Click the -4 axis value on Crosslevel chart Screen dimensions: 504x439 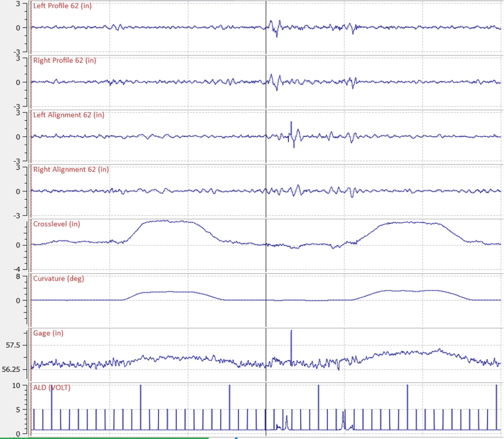[x=17, y=269]
